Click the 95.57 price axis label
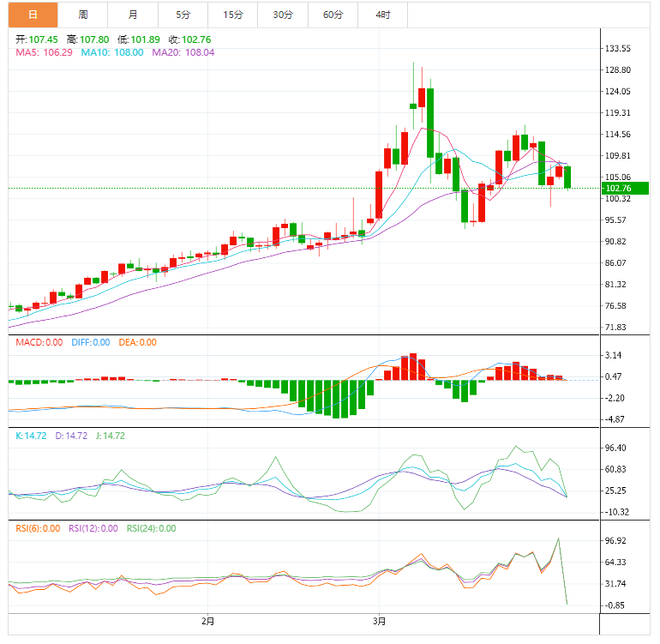660x644 pixels. coord(615,220)
